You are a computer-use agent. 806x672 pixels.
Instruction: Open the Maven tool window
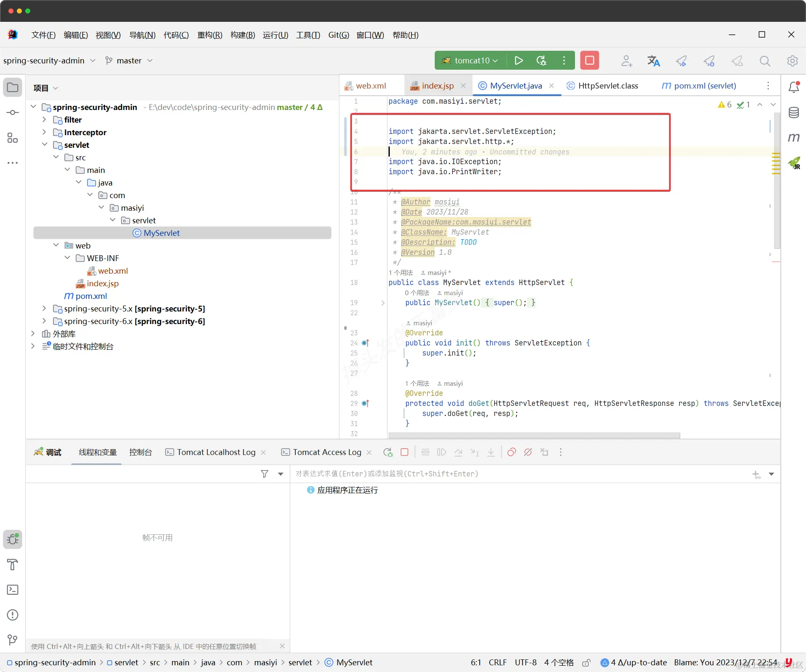(793, 137)
